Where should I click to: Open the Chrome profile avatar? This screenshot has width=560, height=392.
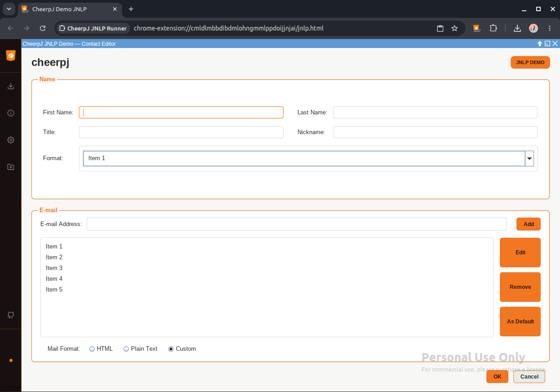(x=534, y=28)
